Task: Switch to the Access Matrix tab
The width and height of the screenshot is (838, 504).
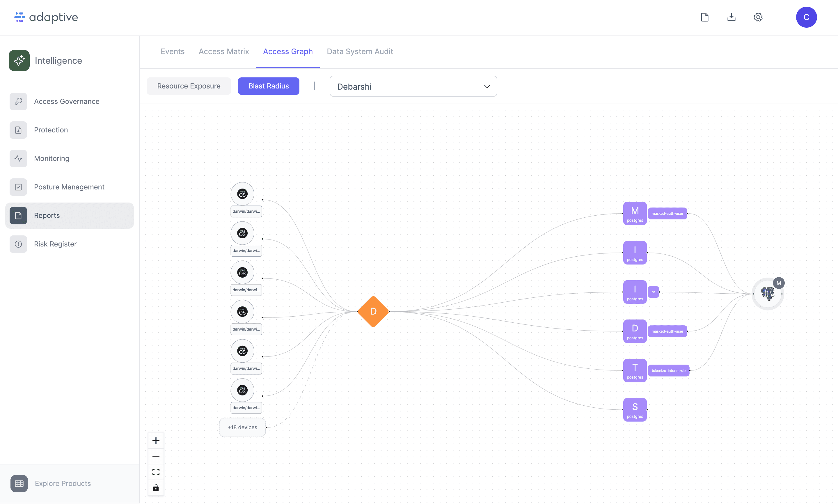Action: (224, 52)
